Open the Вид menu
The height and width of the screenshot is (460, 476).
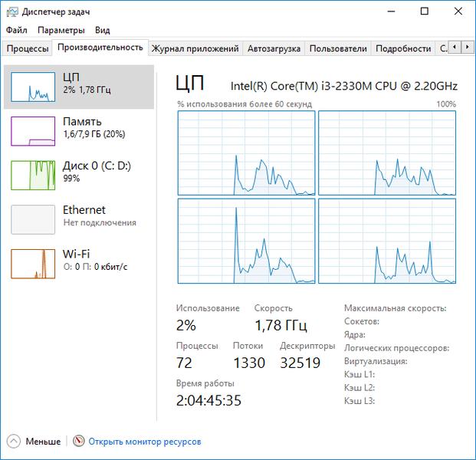102,30
